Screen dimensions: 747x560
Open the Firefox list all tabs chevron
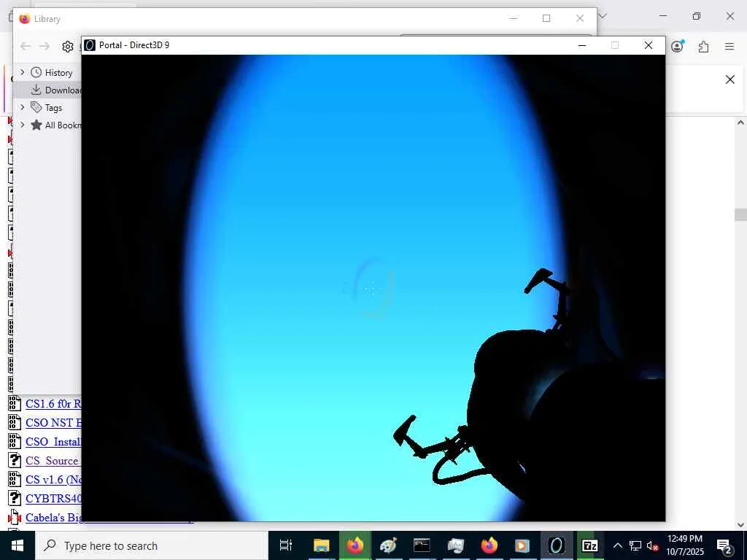[x=602, y=16]
